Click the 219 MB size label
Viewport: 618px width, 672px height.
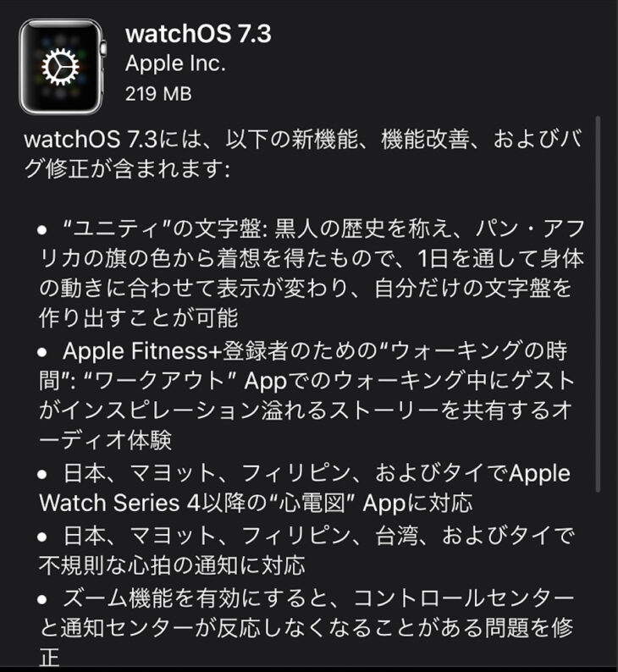(x=158, y=94)
